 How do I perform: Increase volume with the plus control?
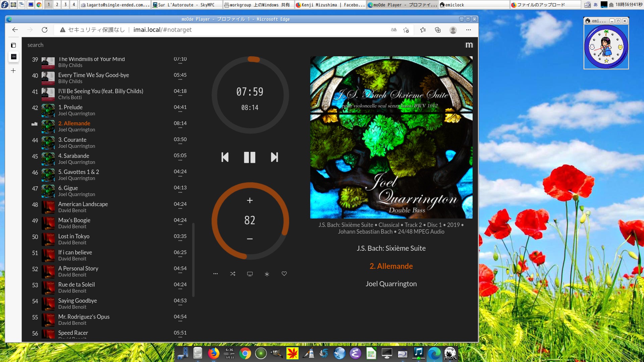pyautogui.click(x=250, y=200)
